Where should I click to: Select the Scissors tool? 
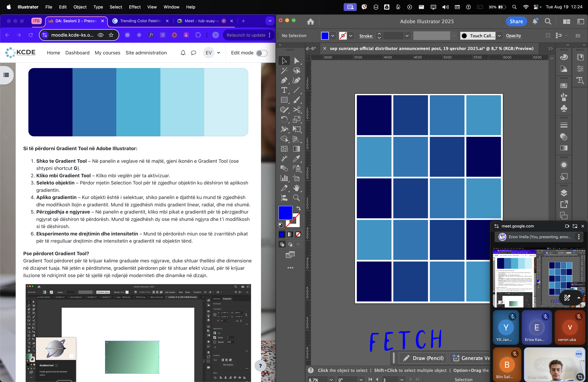tap(296, 110)
